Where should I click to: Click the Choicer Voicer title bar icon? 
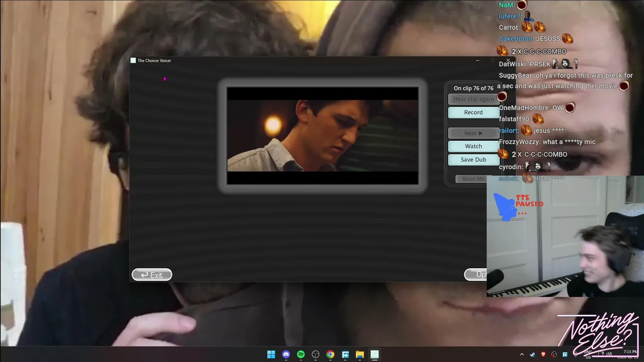(x=133, y=60)
